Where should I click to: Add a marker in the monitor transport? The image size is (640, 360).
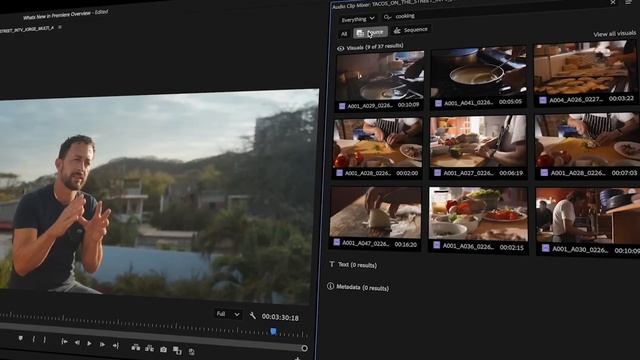pyautogui.click(x=20, y=338)
